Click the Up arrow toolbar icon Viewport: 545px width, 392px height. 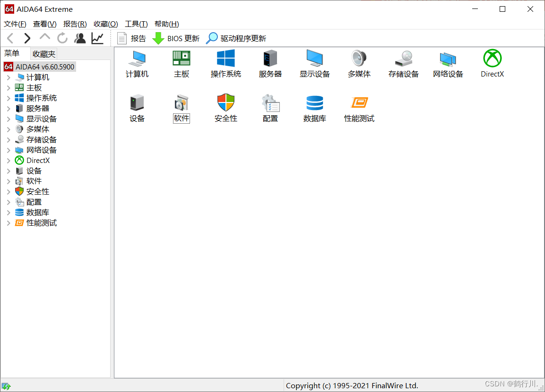coord(45,37)
